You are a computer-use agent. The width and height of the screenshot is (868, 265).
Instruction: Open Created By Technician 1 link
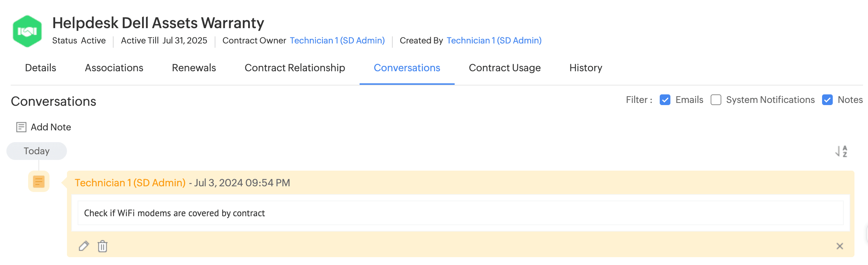(494, 41)
